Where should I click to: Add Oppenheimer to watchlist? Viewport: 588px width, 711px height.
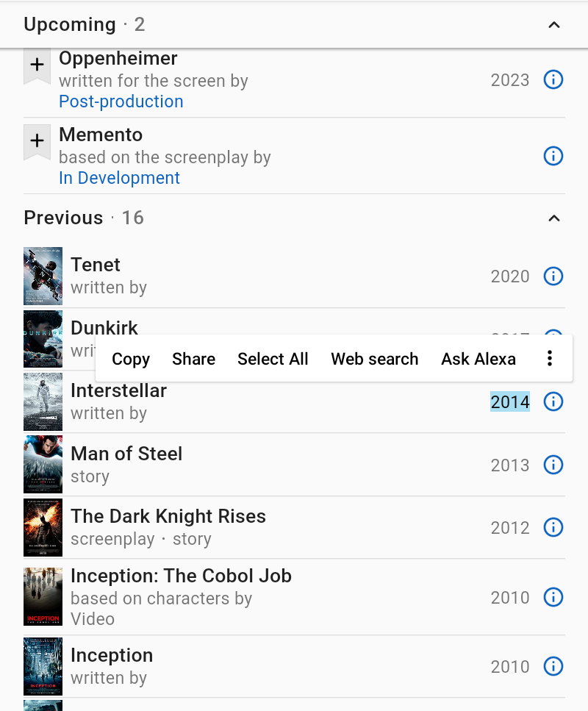(37, 66)
